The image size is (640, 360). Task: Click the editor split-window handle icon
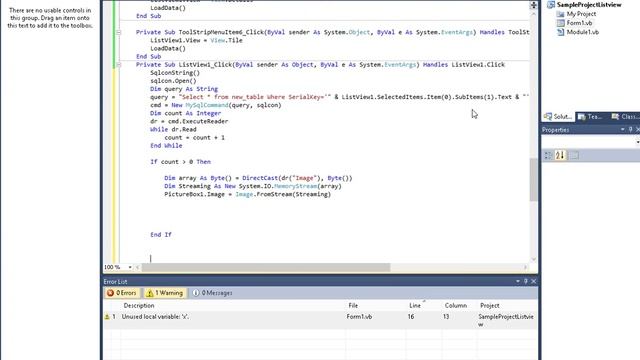pyautogui.click(x=533, y=5)
